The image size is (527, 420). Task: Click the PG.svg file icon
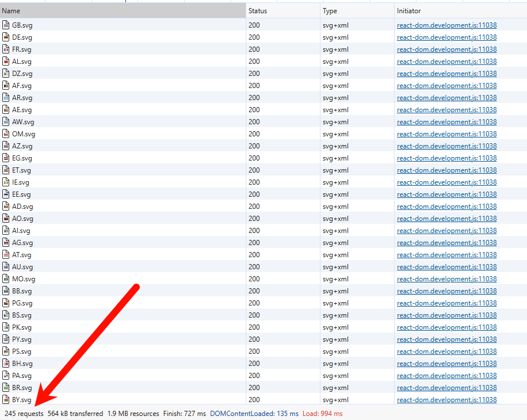[x=6, y=303]
